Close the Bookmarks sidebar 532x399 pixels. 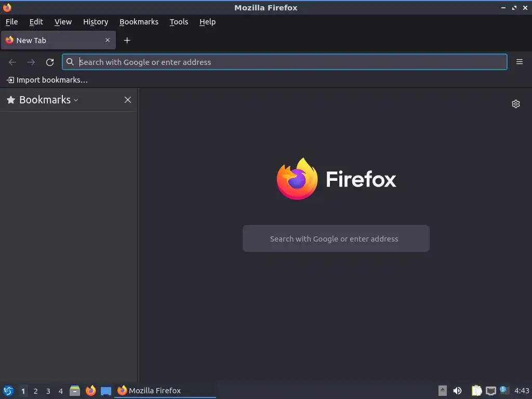(128, 100)
